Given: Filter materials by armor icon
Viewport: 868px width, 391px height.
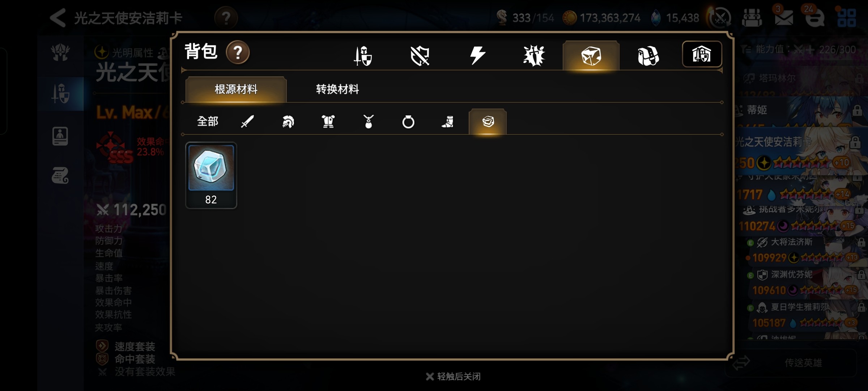Looking at the screenshot, I should pyautogui.click(x=328, y=121).
